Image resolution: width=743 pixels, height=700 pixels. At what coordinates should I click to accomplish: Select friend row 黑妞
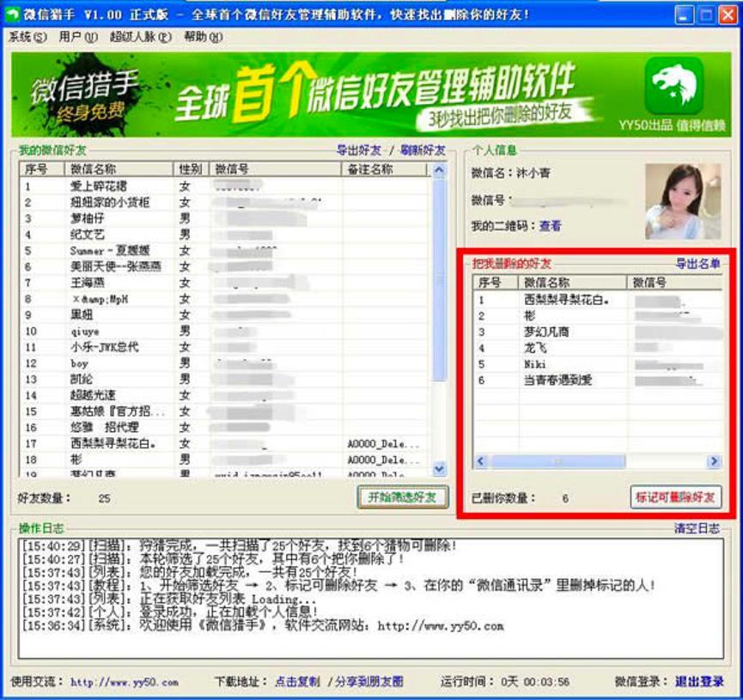click(224, 314)
